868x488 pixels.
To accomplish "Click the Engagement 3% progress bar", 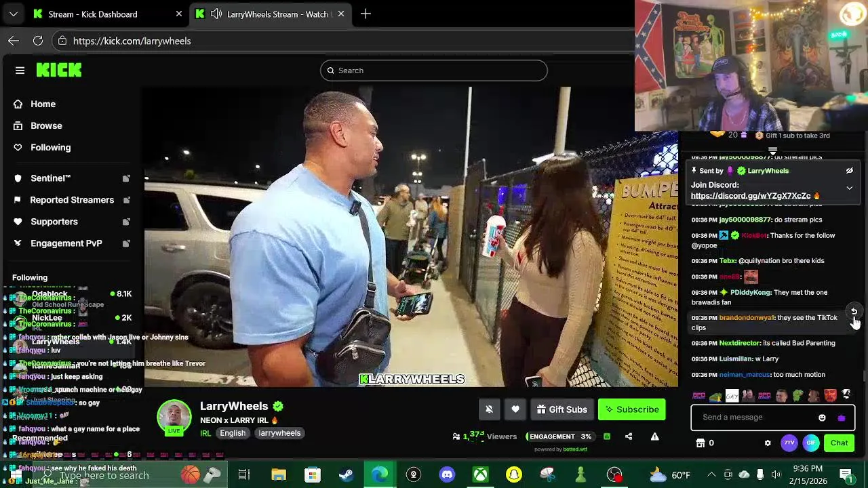I will [x=559, y=436].
